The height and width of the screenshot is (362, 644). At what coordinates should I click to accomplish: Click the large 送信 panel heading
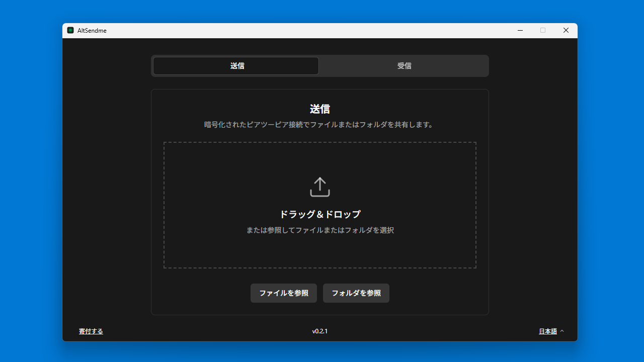click(320, 109)
